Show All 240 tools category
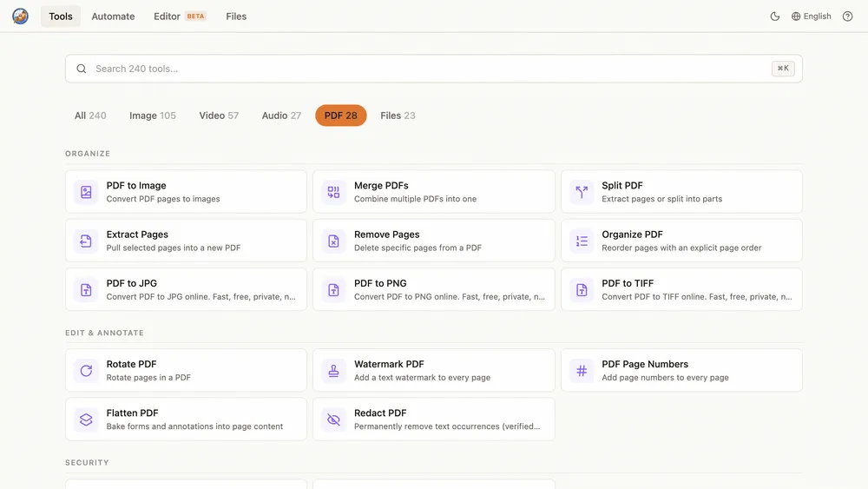 (90, 116)
